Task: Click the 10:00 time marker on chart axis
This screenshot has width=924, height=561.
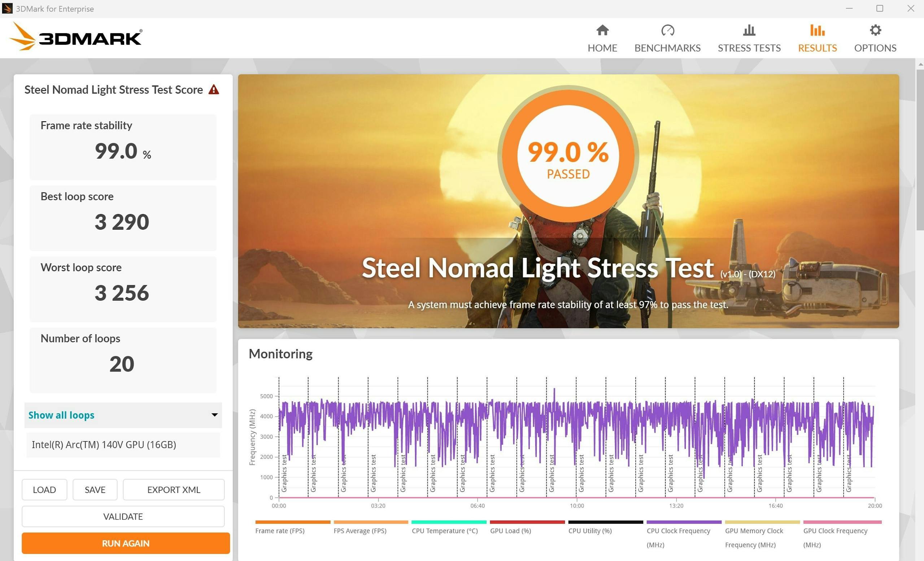Action: coord(577,506)
